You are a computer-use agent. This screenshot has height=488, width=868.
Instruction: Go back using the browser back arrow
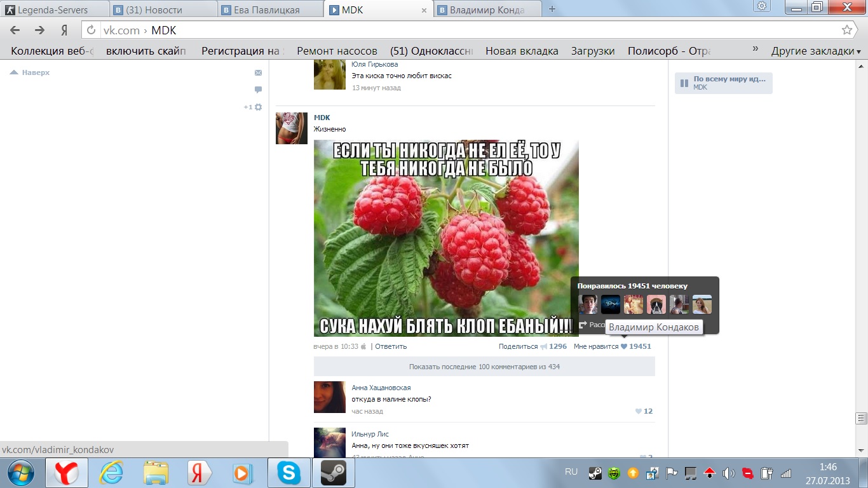15,30
